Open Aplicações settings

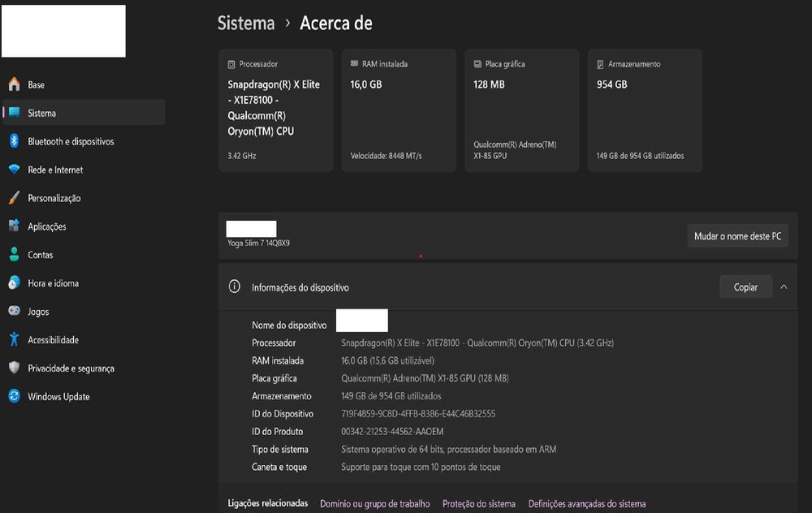pos(84,226)
